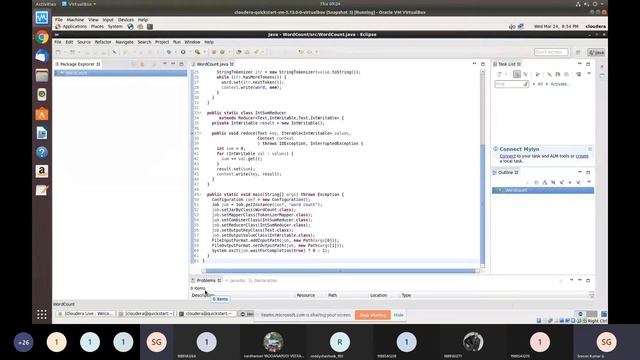This screenshot has width=640, height=360.
Task: Open Package Explorer view menu arrow
Action: coord(164,64)
